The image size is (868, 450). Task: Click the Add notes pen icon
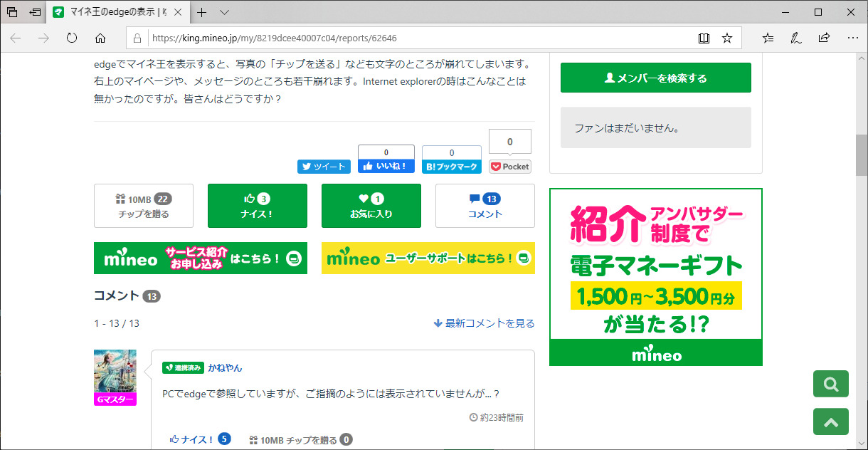point(796,38)
